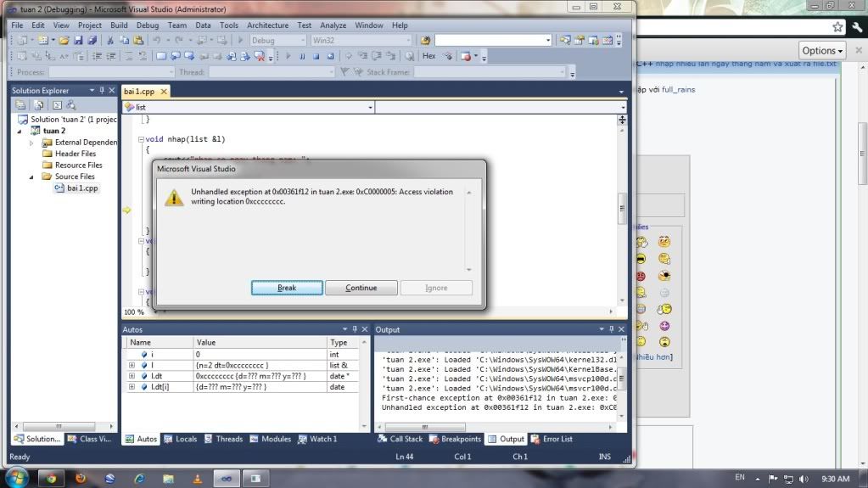Click the Properties icon in Solution Explorer
Screen dimensions: 868x488
tap(20, 104)
